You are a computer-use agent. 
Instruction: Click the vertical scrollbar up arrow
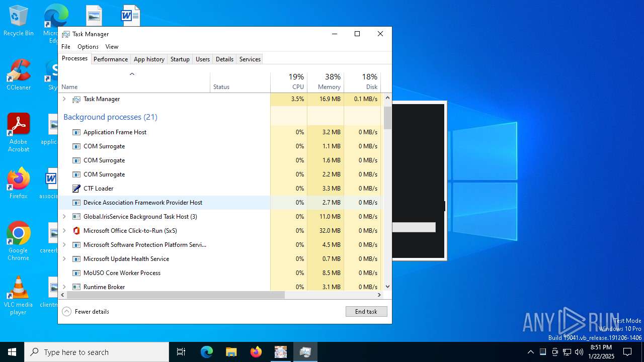[x=387, y=98]
